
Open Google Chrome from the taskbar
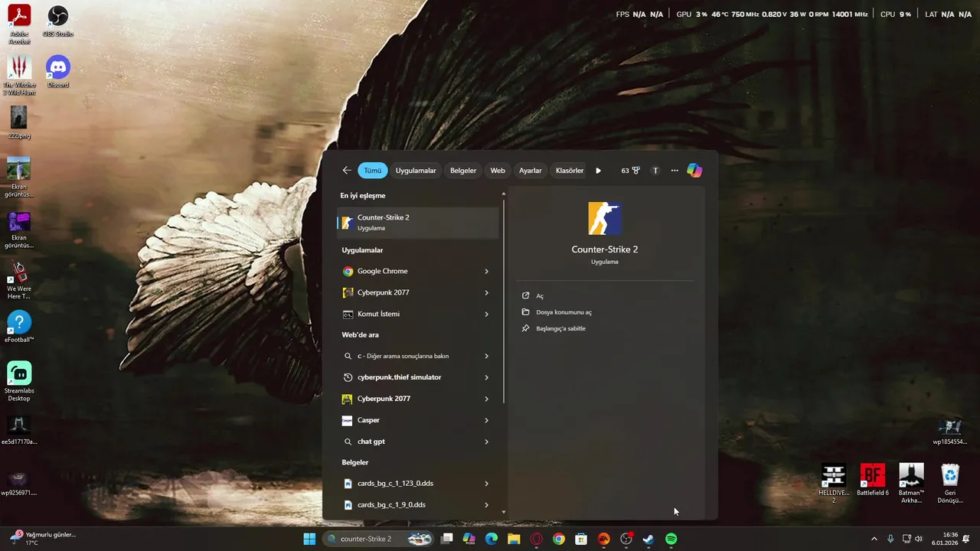[x=559, y=539]
